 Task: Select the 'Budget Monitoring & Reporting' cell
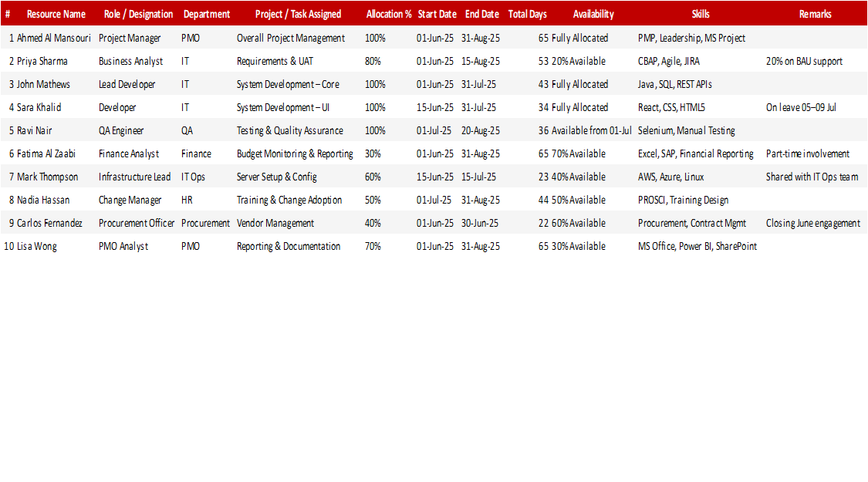(x=295, y=153)
